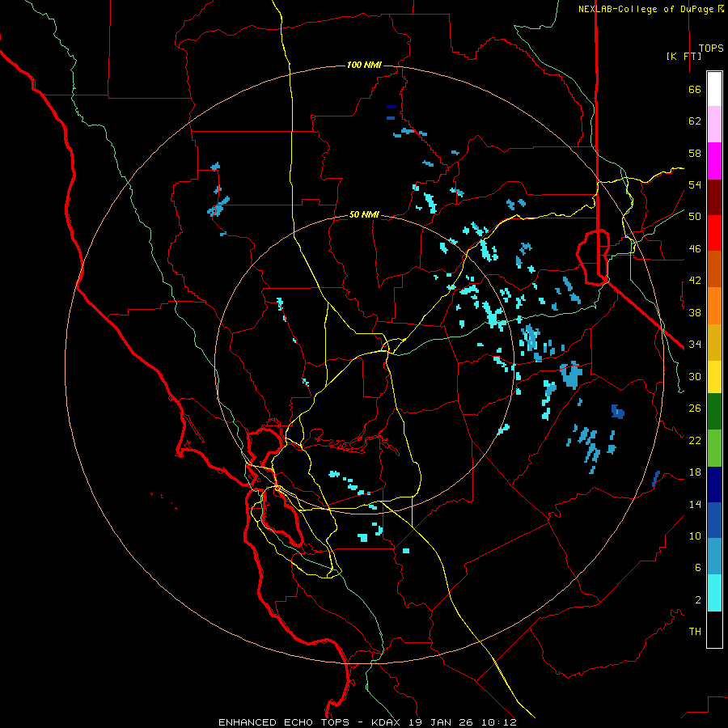Click the "ENHANCED ECHO TOPS" product title

284,722
